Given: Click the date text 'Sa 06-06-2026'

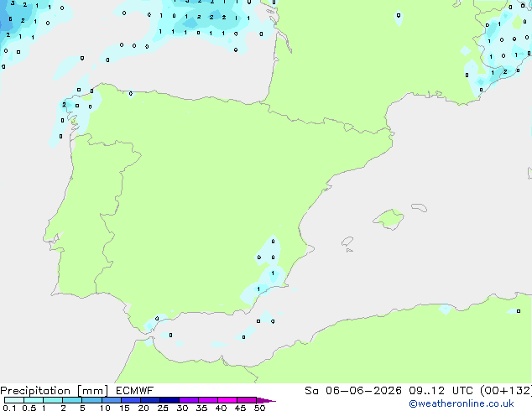Looking at the screenshot, I should coord(353,391).
